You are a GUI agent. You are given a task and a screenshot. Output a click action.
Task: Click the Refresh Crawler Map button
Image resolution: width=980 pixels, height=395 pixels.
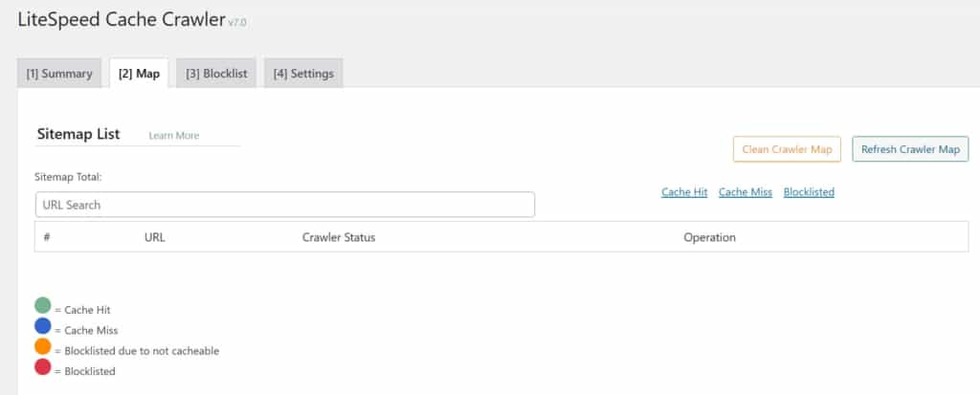point(910,149)
